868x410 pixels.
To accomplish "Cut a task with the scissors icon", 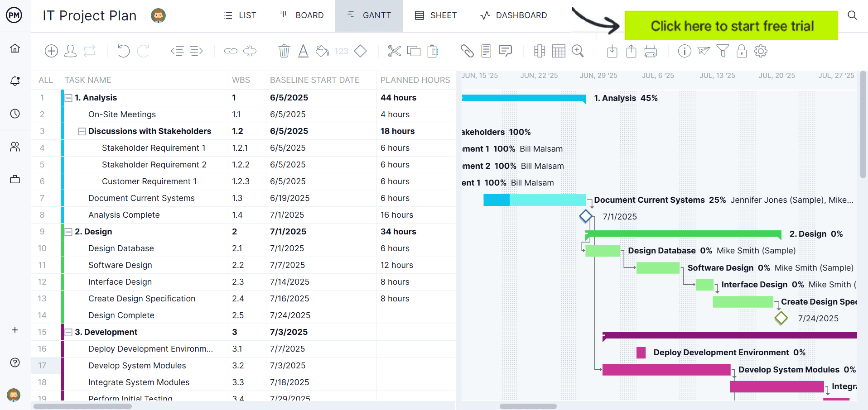I will pos(394,51).
